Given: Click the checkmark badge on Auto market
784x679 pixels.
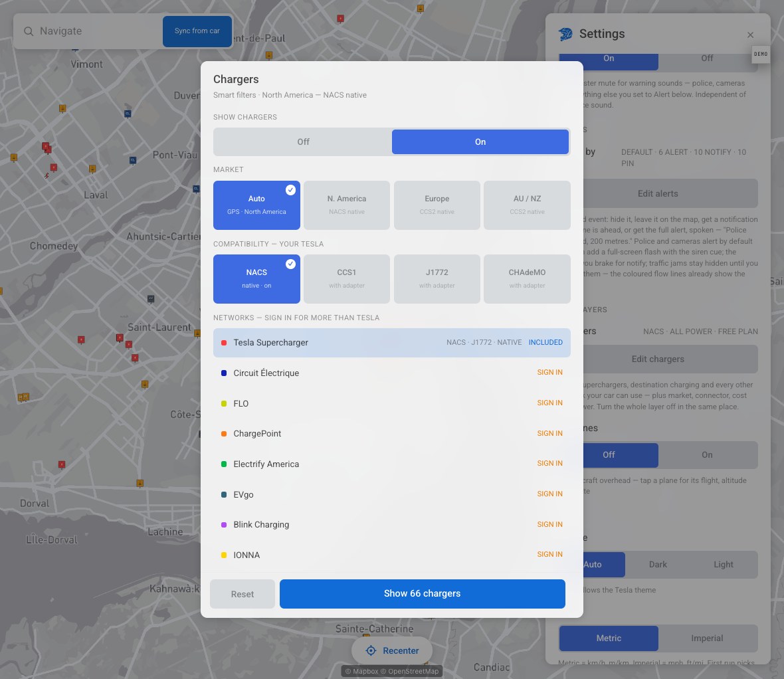Looking at the screenshot, I should pos(290,190).
